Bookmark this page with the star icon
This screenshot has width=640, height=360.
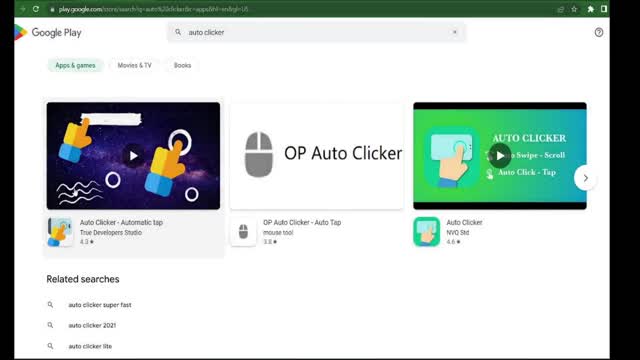(x=574, y=9)
